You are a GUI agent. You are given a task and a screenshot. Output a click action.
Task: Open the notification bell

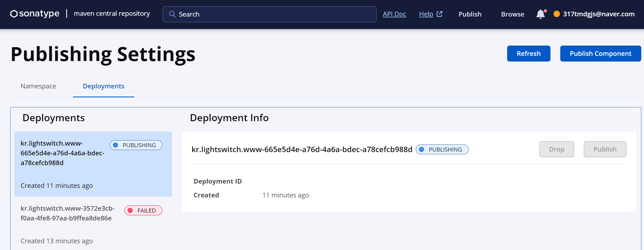[x=540, y=14]
